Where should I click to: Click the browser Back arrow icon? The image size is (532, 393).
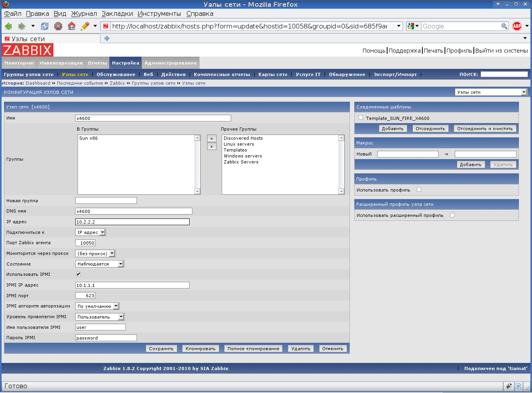pos(8,26)
